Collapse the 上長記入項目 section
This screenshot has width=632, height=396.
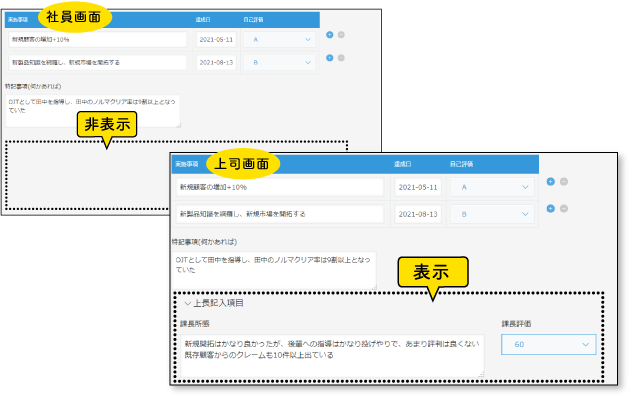[x=188, y=303]
